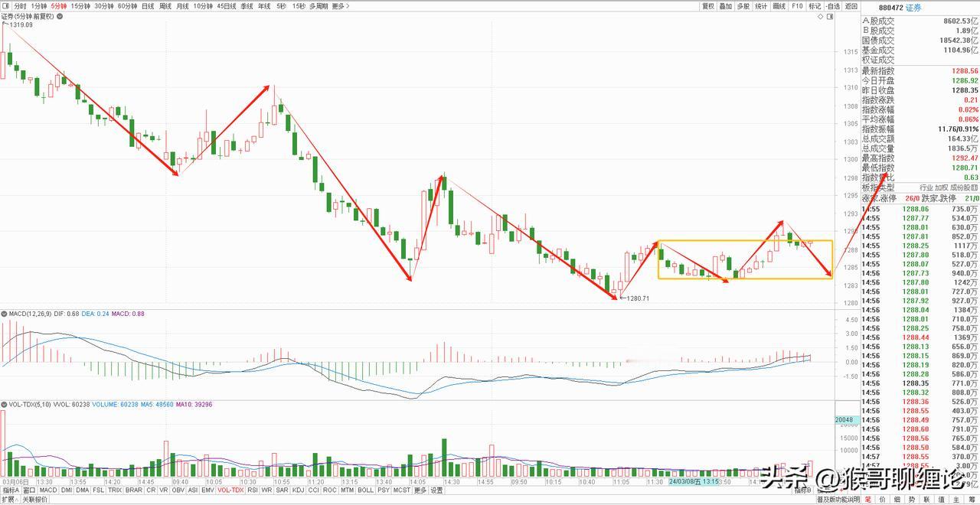
Task: Toggle the side panel icon next to diamond
Action: (x=830, y=17)
